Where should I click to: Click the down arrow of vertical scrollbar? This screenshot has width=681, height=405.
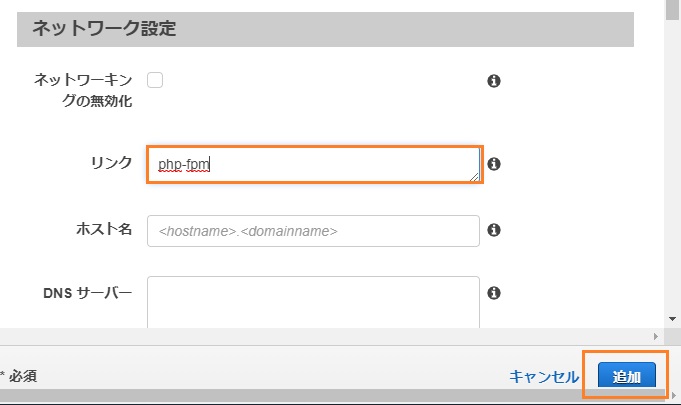pos(672,319)
